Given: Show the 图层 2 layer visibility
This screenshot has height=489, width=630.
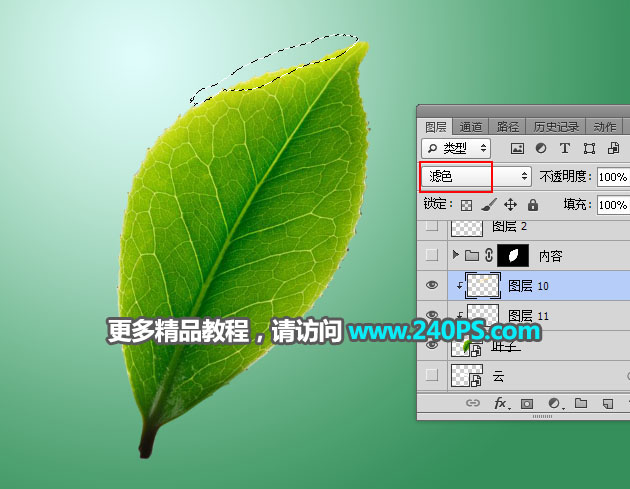Looking at the screenshot, I should coord(432,226).
